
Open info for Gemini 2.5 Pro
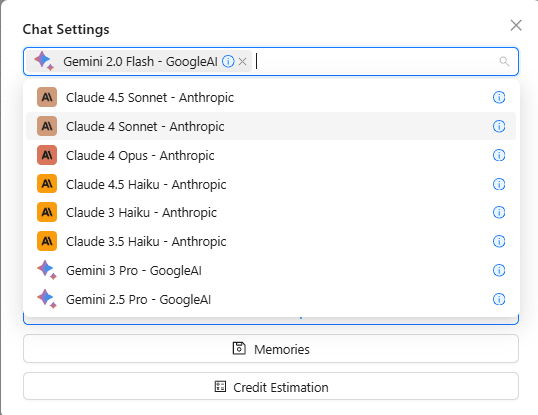(x=499, y=299)
